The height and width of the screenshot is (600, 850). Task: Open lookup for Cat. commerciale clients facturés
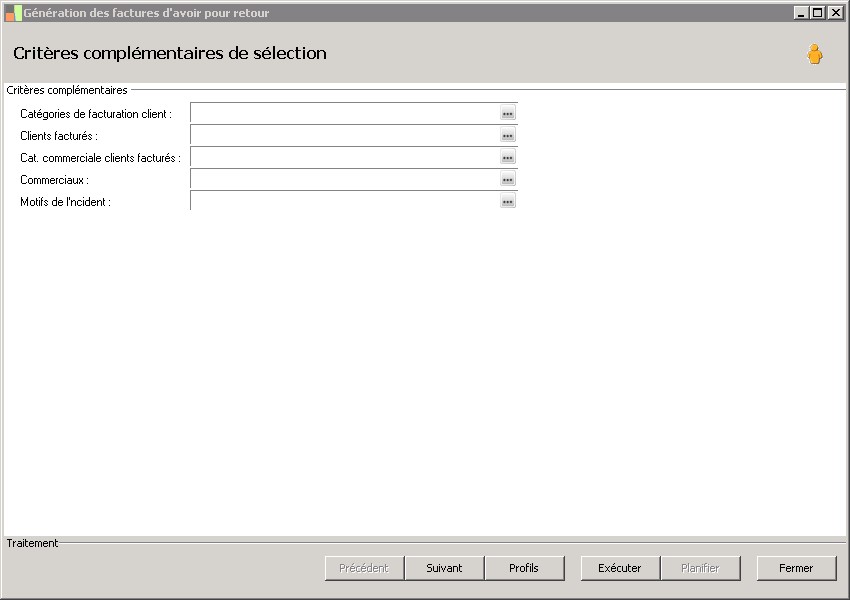click(x=507, y=158)
